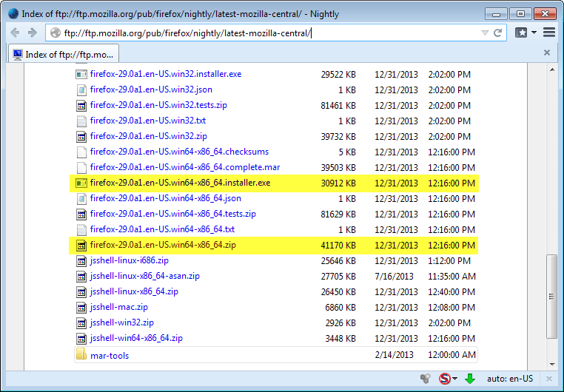This screenshot has width=564, height=392.
Task: Click installer icon for win32.installer.exe
Action: (x=81, y=75)
